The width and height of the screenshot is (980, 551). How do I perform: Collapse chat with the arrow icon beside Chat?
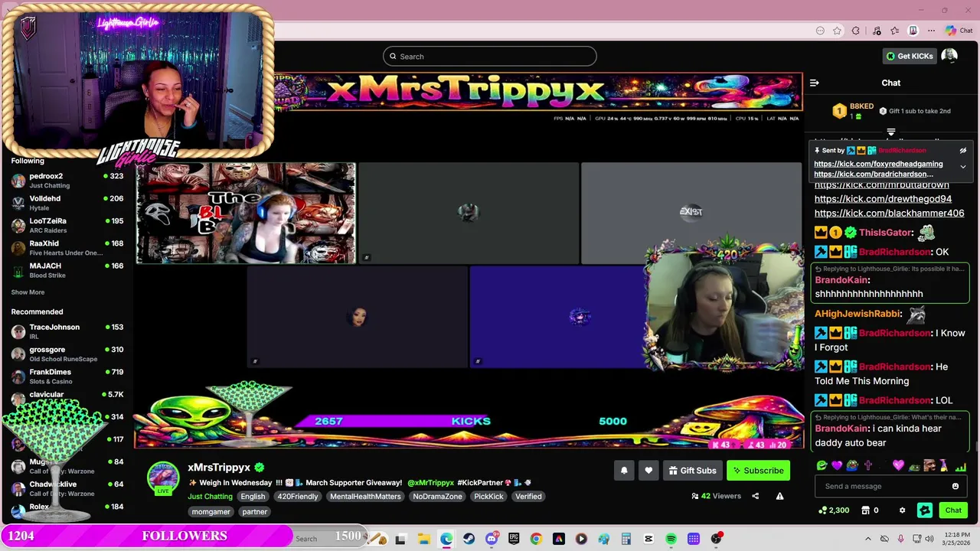815,83
